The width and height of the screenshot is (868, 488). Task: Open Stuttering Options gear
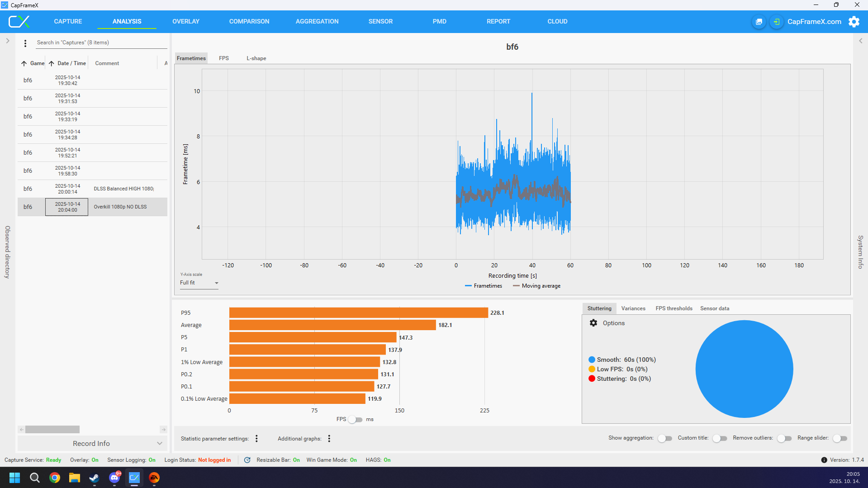593,323
